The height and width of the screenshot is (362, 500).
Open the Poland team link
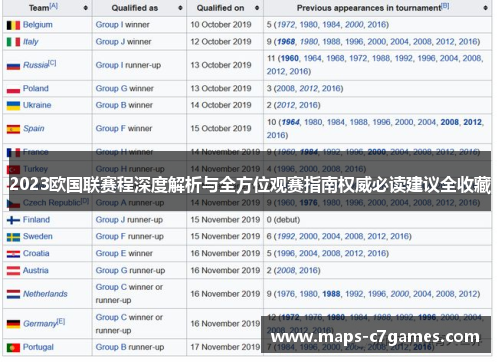(36, 89)
